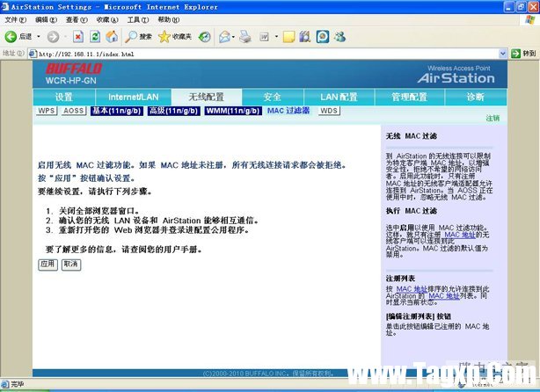
Task: Switch to the 管理配置 tab
Action: coord(410,97)
